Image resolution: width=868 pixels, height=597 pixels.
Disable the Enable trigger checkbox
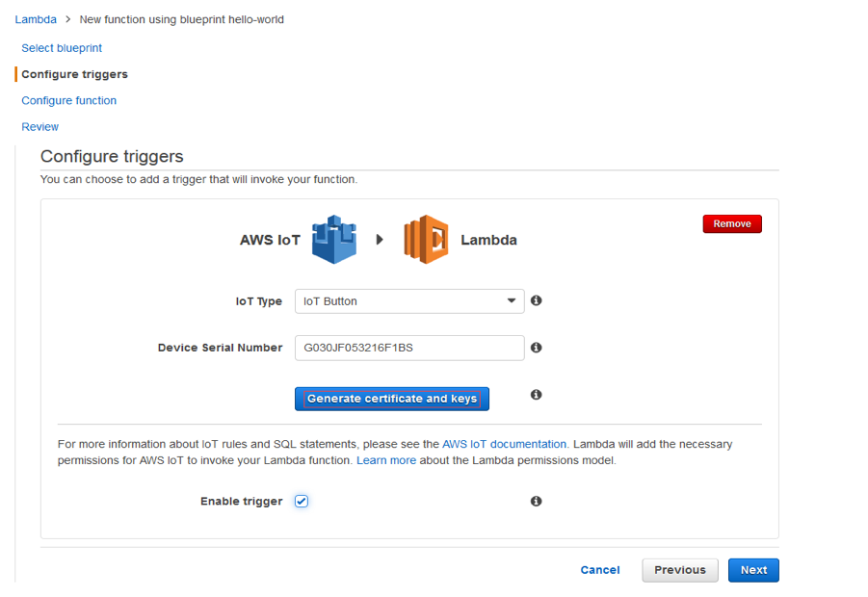(x=302, y=501)
